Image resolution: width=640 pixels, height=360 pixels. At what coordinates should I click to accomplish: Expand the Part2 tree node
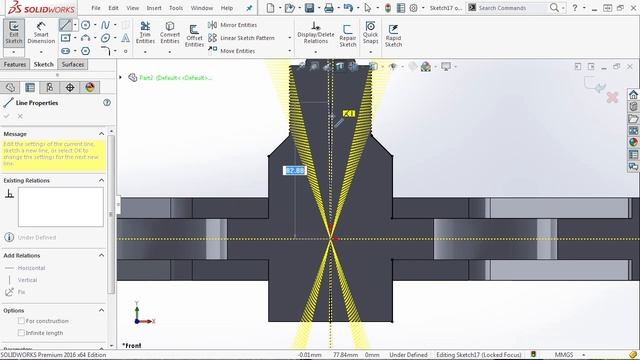120,77
